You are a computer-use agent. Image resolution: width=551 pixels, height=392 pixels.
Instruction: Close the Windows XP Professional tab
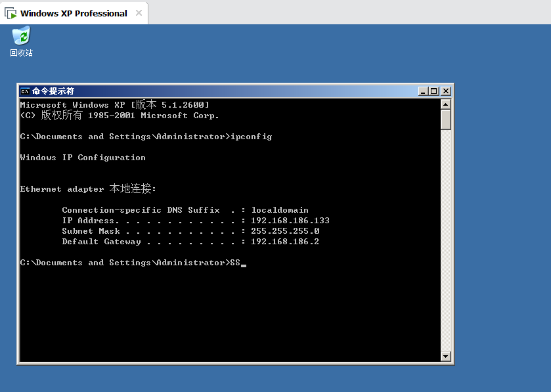139,13
